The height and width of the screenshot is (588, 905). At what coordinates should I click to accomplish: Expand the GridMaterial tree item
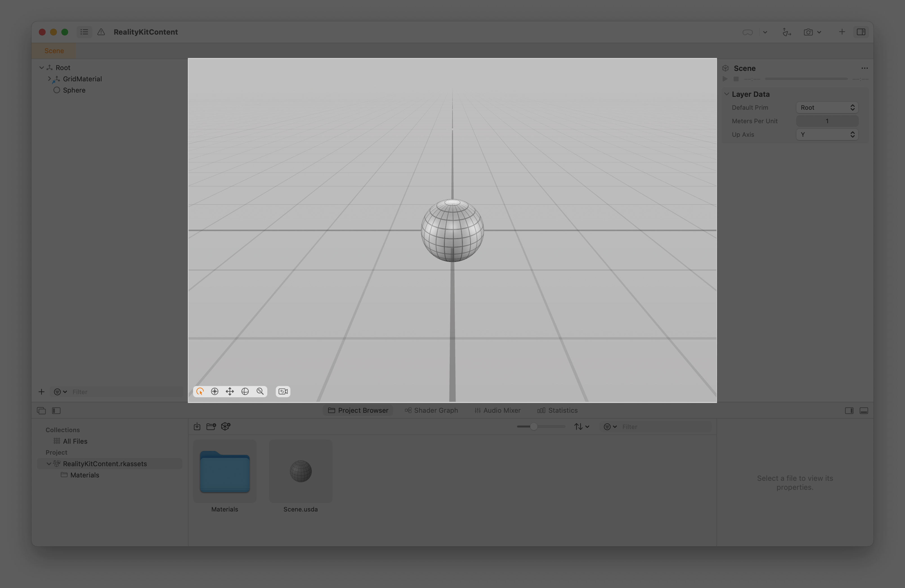(49, 79)
